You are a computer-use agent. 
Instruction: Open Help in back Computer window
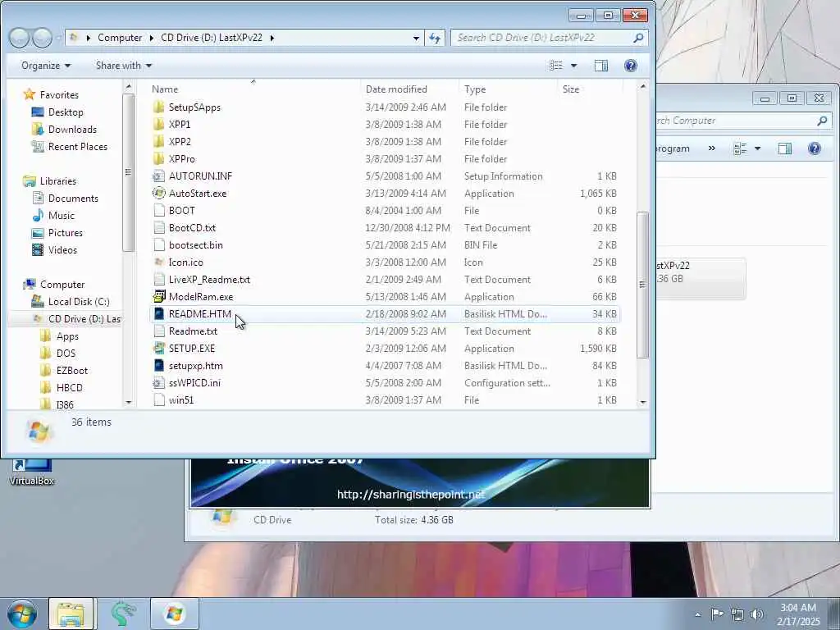pyautogui.click(x=815, y=148)
